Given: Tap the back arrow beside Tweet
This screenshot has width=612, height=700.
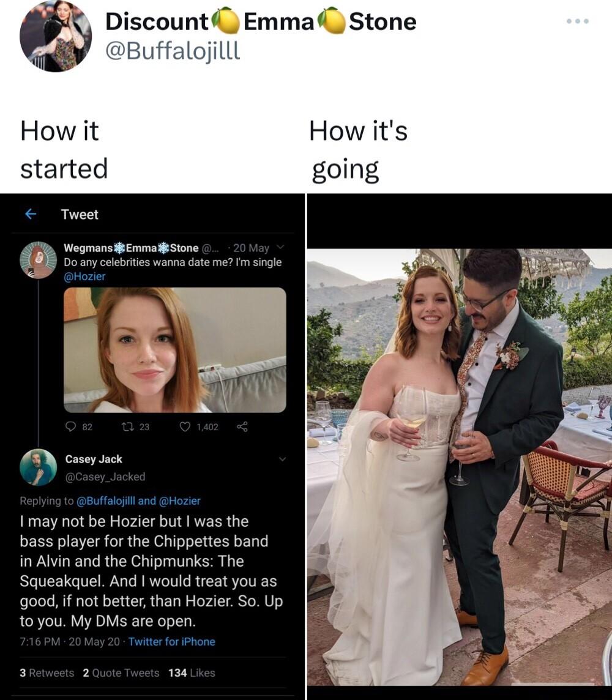Looking at the screenshot, I should point(31,214).
